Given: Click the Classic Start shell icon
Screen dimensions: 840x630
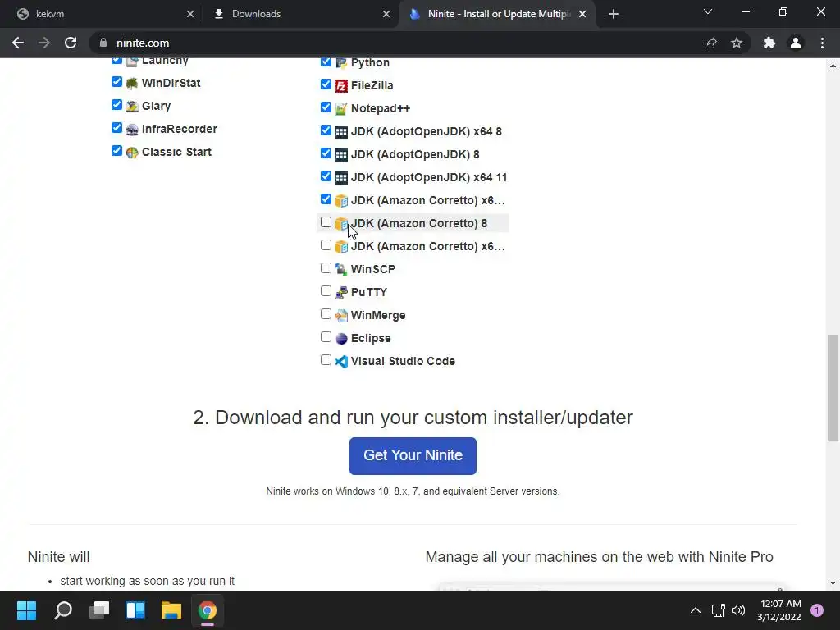Looking at the screenshot, I should click(132, 152).
